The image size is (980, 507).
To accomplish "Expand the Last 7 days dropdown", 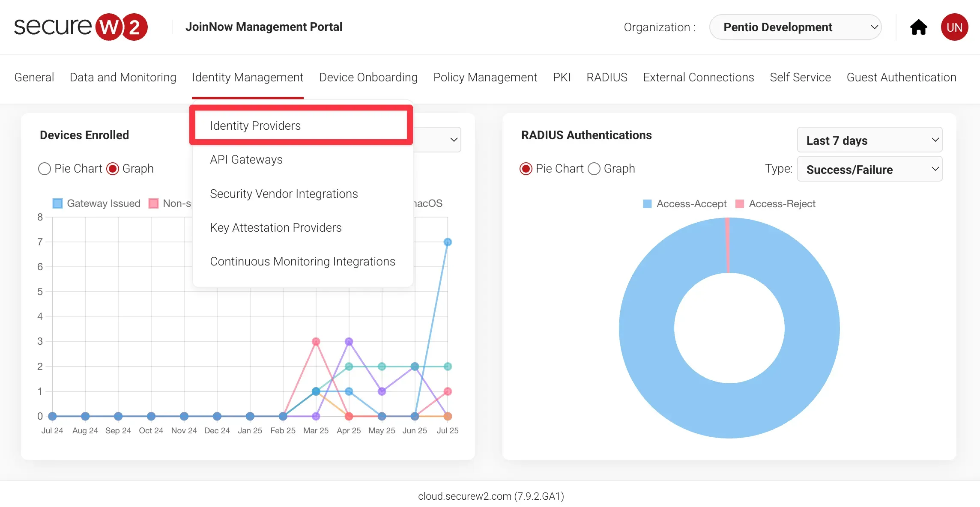I will tap(869, 140).
